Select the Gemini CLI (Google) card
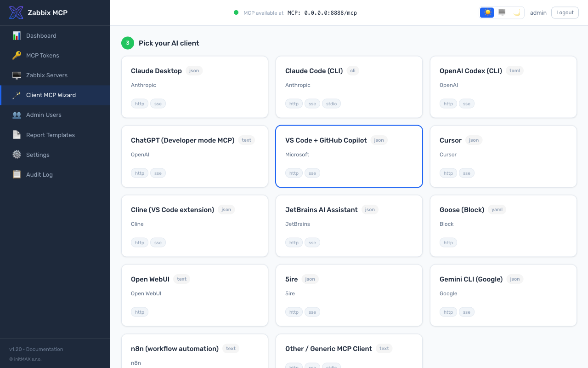Viewport: 588px width, 368px height. tap(503, 295)
